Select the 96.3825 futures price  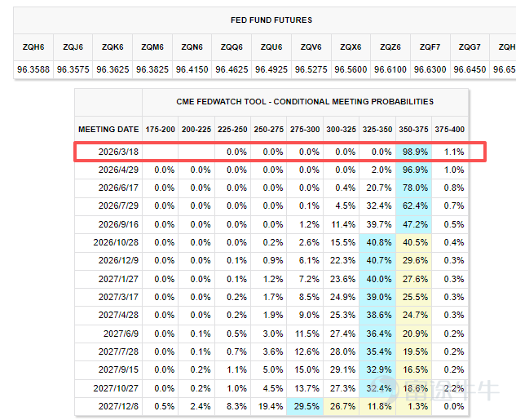click(x=152, y=69)
